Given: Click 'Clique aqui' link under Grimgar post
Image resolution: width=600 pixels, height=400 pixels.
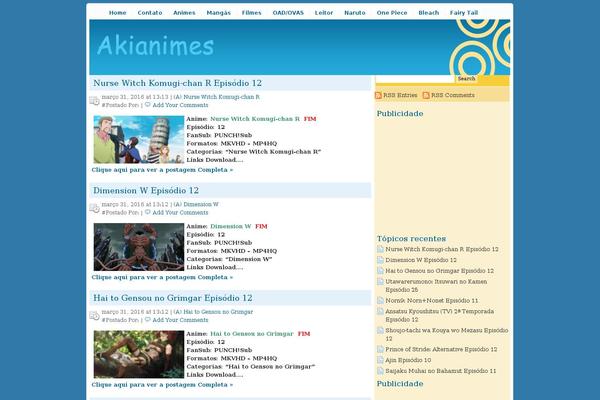Looking at the screenshot, I should (162, 385).
